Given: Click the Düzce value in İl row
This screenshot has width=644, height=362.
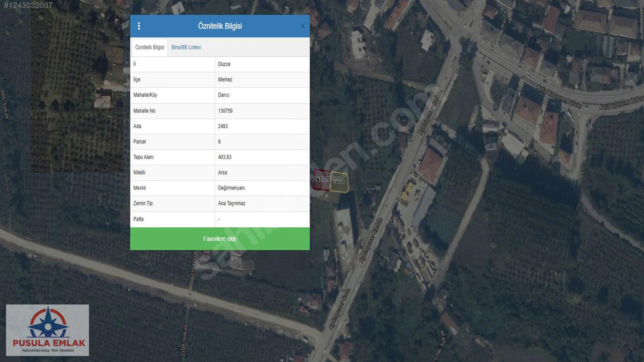Looking at the screenshot, I should tap(224, 64).
